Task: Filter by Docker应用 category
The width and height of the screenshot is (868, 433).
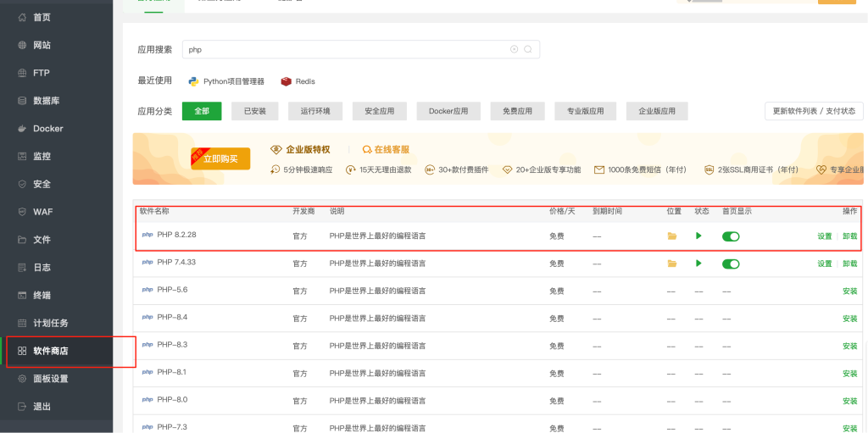Action: (448, 111)
